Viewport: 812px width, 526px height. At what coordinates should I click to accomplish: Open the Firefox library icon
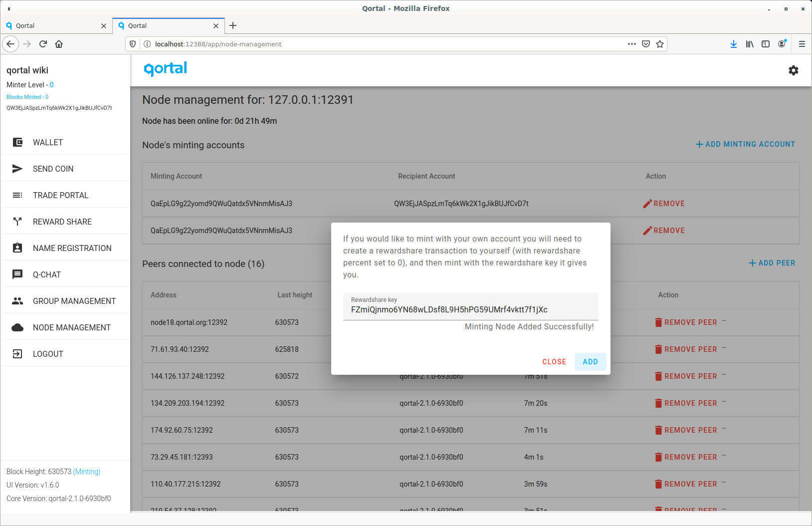[x=750, y=44]
